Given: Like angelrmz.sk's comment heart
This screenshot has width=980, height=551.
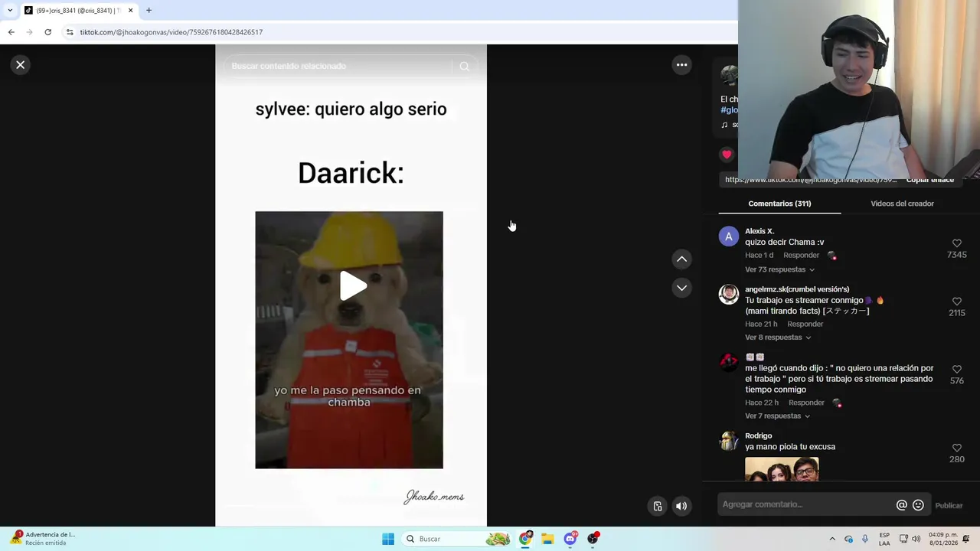Looking at the screenshot, I should (x=956, y=302).
